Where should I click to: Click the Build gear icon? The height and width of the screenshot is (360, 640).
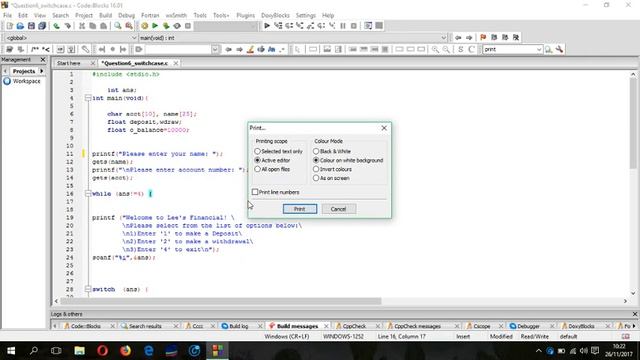pyautogui.click(x=144, y=26)
